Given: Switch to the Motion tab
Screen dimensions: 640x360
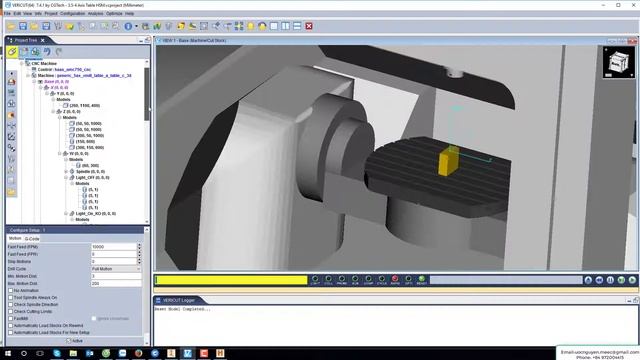Looking at the screenshot, I should (x=15, y=238).
